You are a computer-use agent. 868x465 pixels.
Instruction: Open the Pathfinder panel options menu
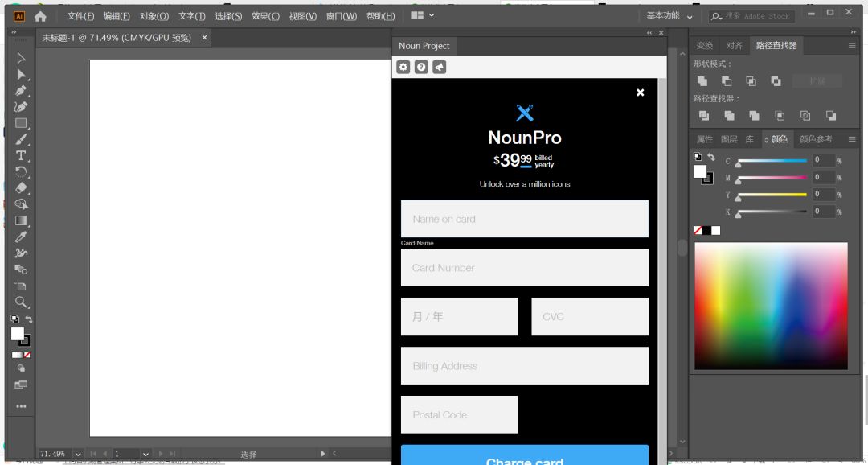(852, 45)
